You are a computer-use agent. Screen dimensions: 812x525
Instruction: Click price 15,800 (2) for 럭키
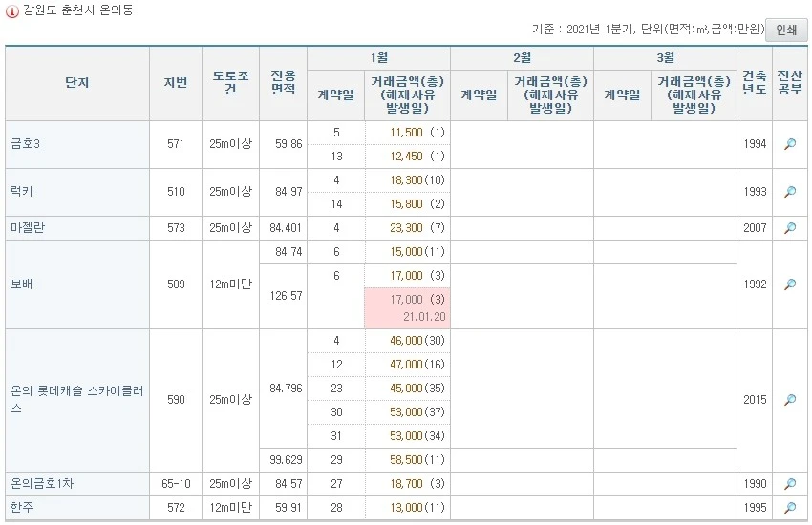pos(417,203)
